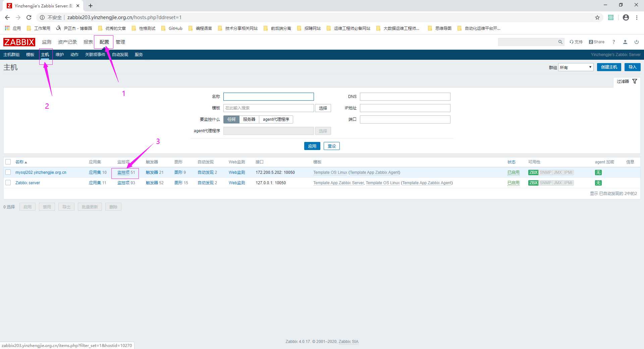Focus the DNS filter input
The height and width of the screenshot is (349, 644).
click(405, 97)
